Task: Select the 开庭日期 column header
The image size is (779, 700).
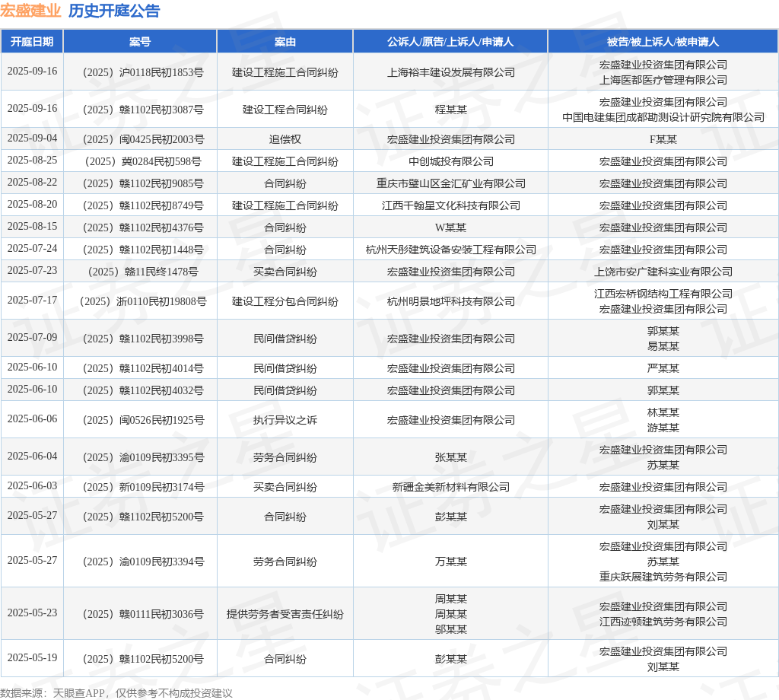Action: click(x=32, y=42)
